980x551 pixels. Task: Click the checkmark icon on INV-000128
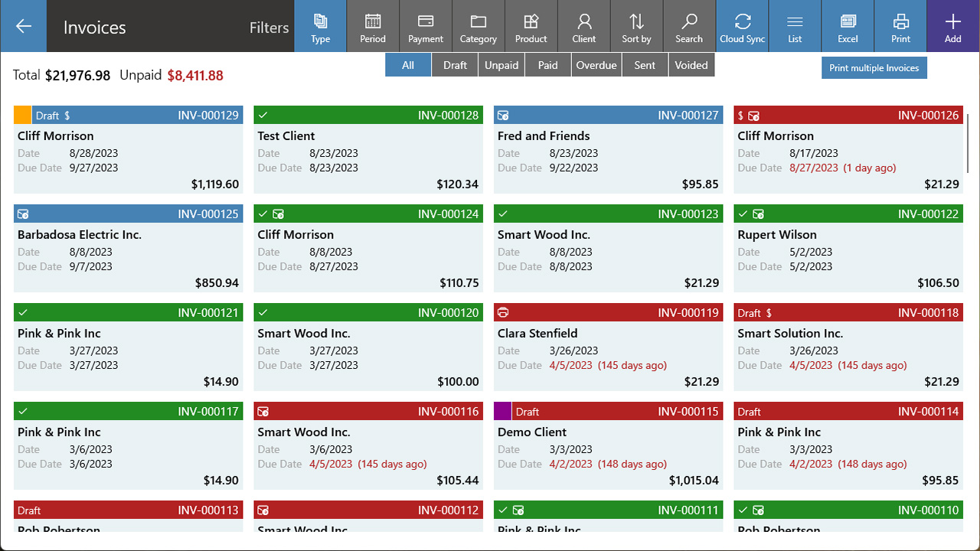click(263, 116)
